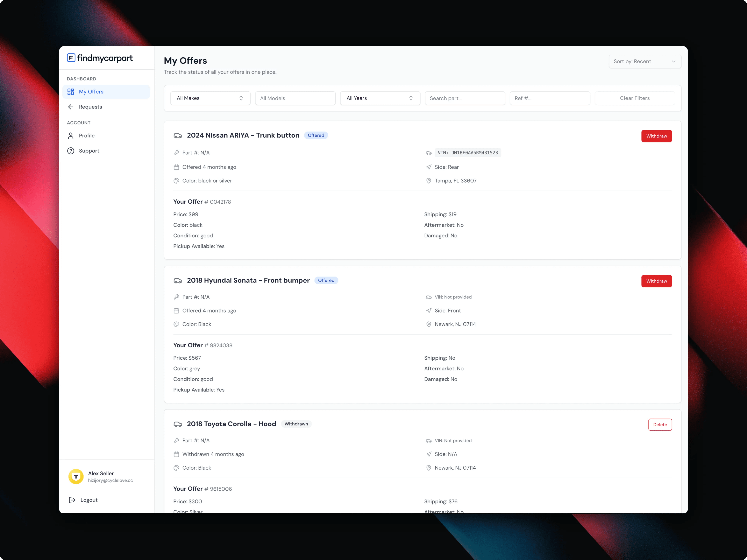
Task: Click the wrench icon near Sonata's Part #
Action: point(177,297)
